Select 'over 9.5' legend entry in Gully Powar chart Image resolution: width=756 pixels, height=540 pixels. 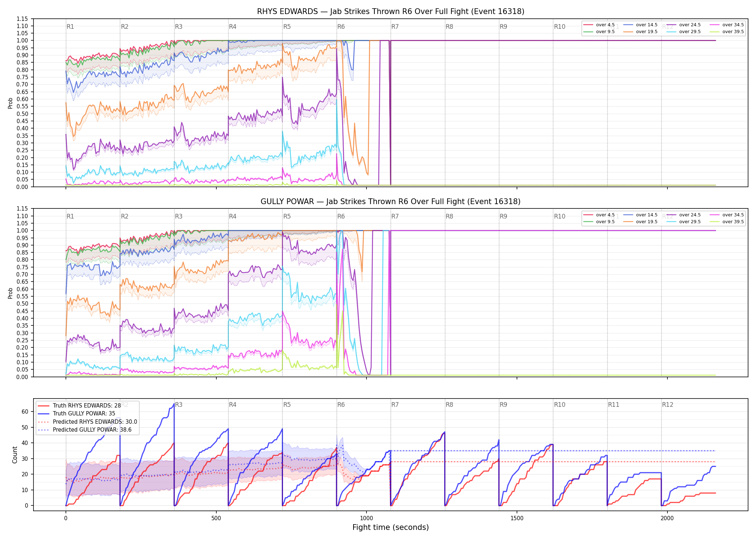click(599, 222)
